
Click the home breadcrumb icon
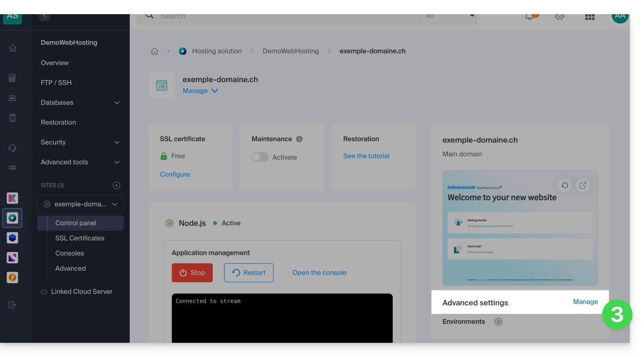coord(154,52)
